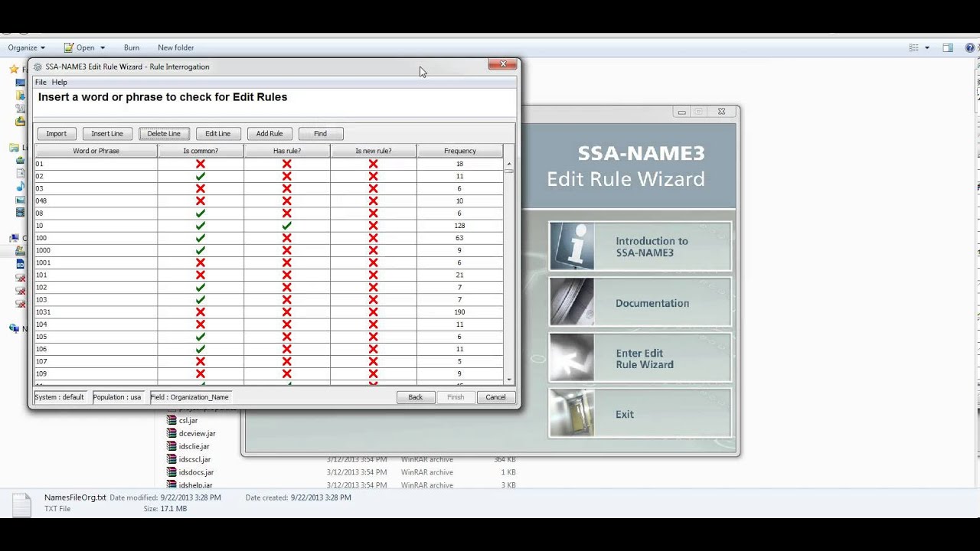The width and height of the screenshot is (980, 551).
Task: Sort by Frequency column header
Action: [x=460, y=151]
